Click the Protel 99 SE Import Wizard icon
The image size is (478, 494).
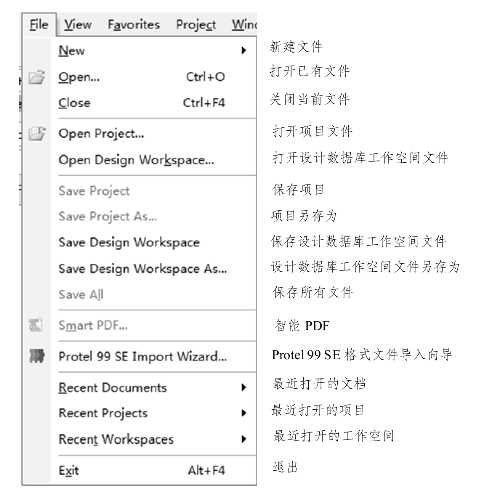tap(37, 356)
